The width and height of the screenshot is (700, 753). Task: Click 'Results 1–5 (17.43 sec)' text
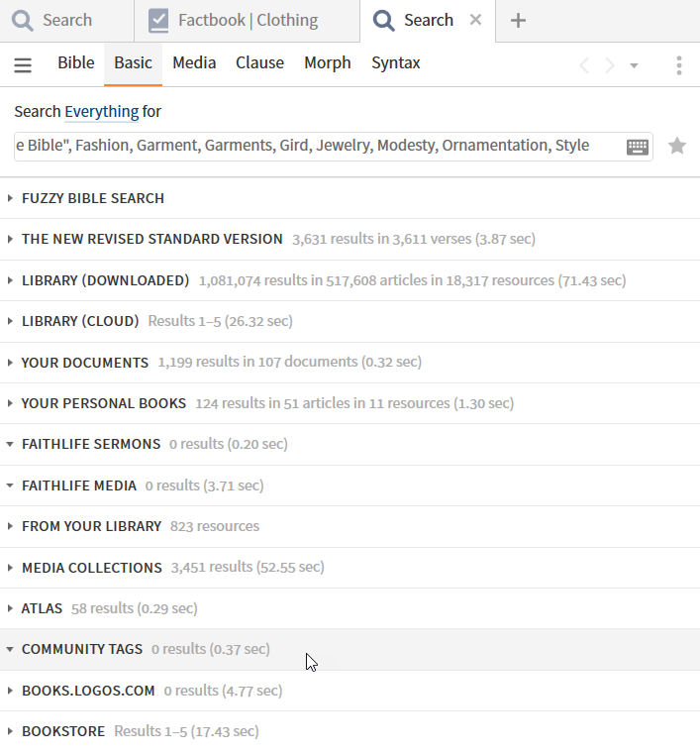pos(186,731)
